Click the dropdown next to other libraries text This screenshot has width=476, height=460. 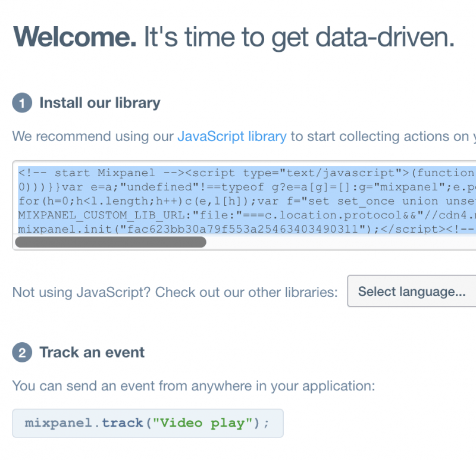tap(412, 291)
